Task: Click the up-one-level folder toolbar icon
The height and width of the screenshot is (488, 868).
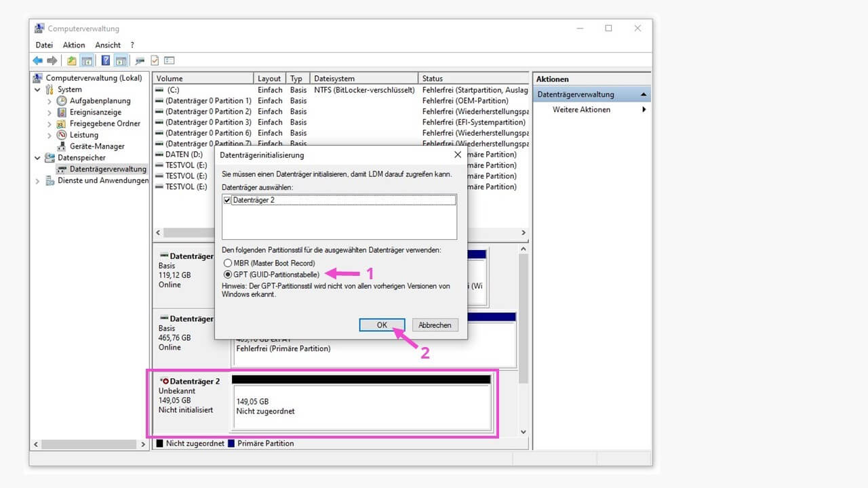Action: [x=72, y=60]
